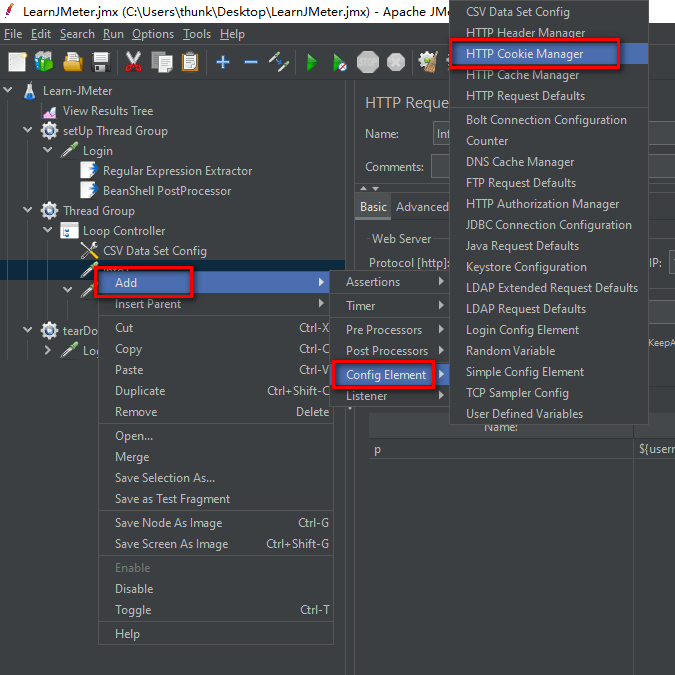The height and width of the screenshot is (675, 675).
Task: Click the Paste clipboard toolbar icon
Action: (190, 62)
